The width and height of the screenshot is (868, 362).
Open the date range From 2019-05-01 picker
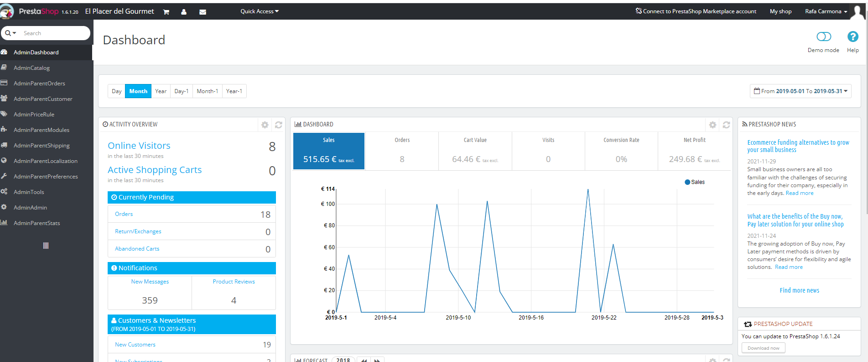[x=800, y=91]
